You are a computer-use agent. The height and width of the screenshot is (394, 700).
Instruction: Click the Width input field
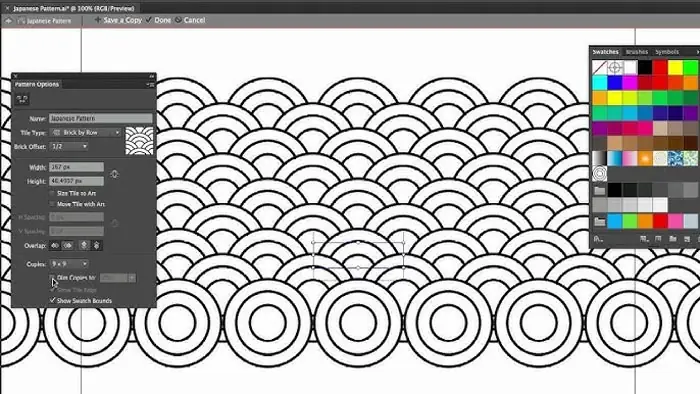coord(76,167)
